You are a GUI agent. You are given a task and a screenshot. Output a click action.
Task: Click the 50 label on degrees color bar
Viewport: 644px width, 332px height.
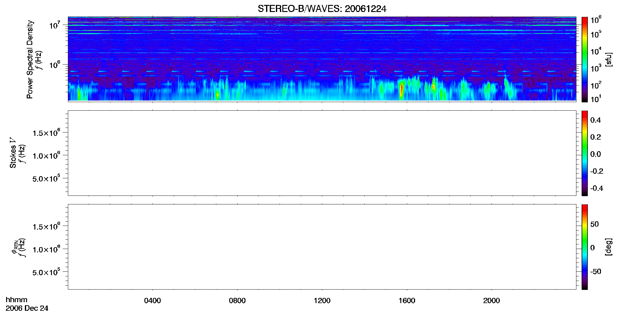595,224
